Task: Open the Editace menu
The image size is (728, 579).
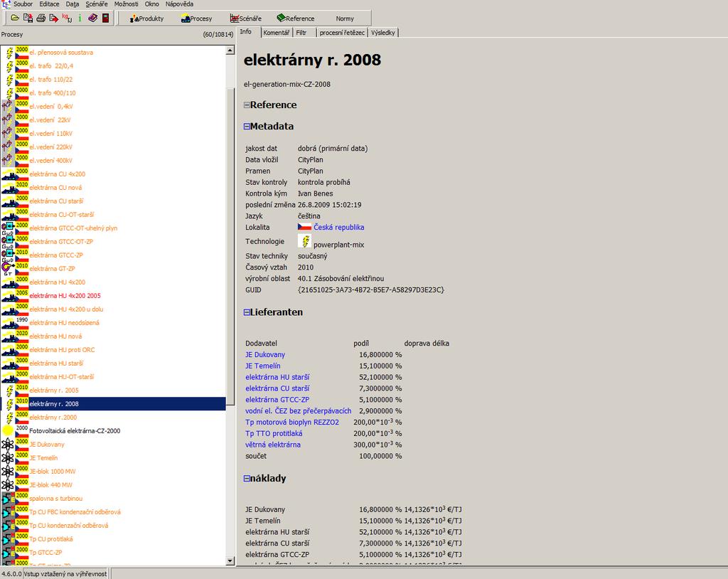Action: [49, 4]
